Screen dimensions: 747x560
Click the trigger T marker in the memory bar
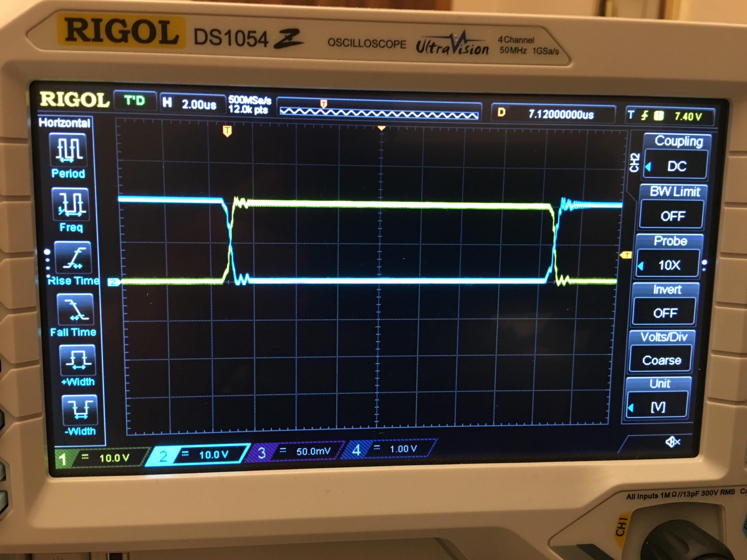tap(323, 104)
